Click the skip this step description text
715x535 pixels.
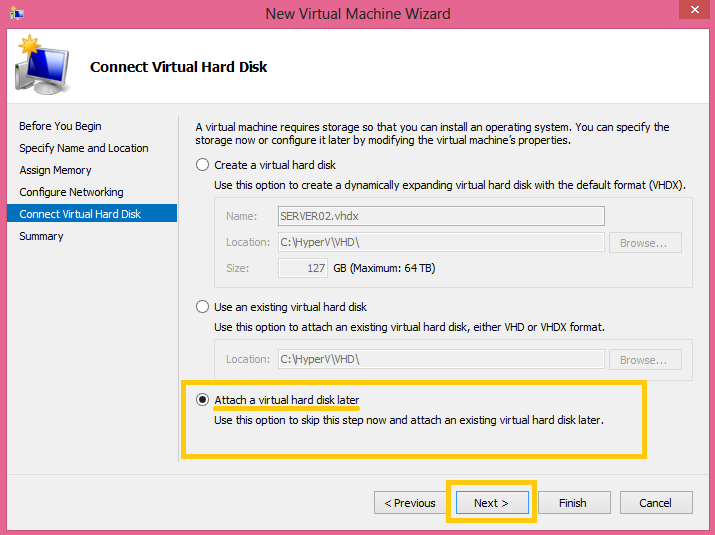tap(409, 420)
